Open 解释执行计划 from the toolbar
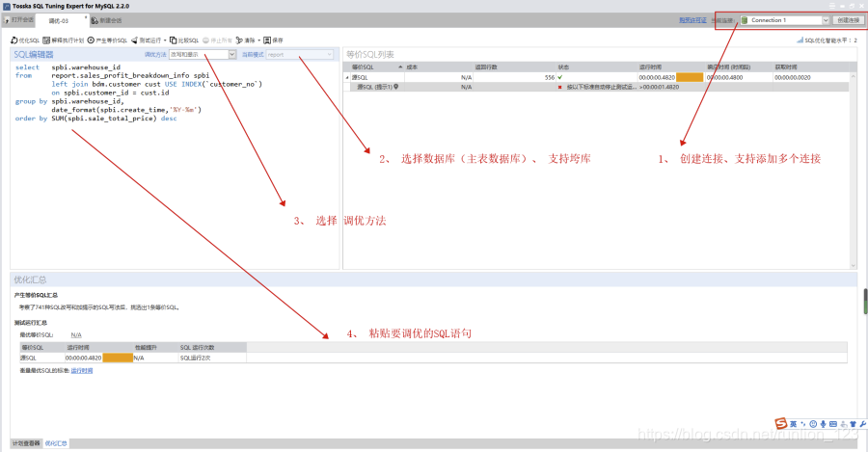This screenshot has width=868, height=452. pos(63,40)
